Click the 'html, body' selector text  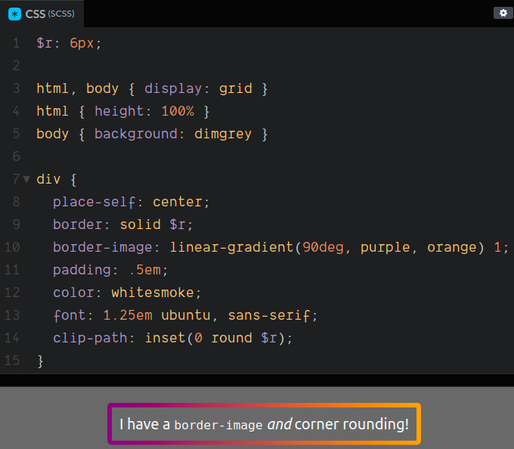click(x=77, y=89)
